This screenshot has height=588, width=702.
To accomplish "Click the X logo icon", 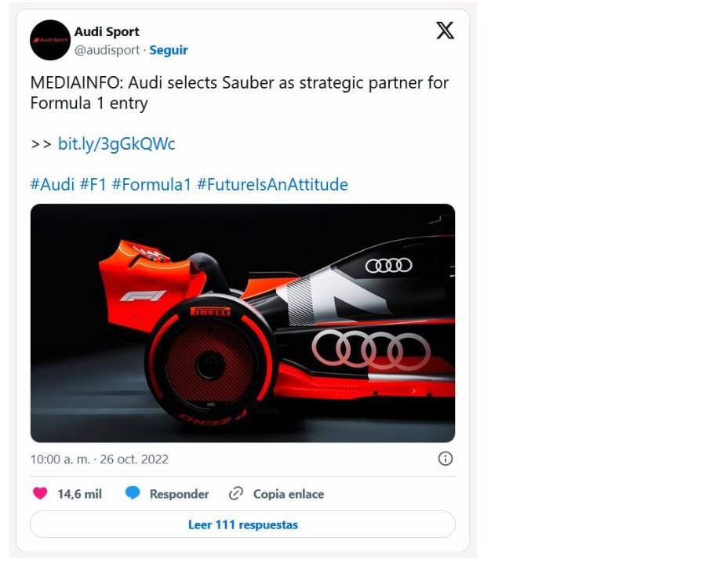I will coord(445,31).
